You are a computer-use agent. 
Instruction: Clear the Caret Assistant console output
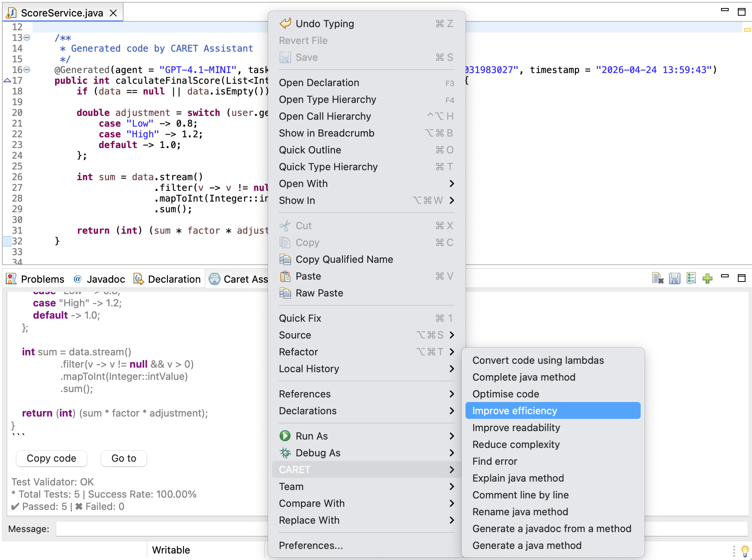[x=659, y=279]
